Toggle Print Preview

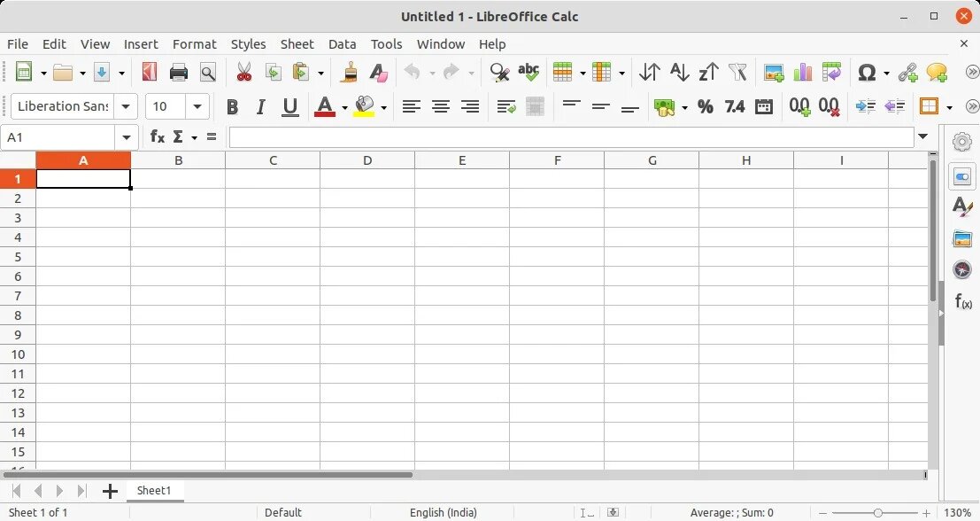[208, 72]
